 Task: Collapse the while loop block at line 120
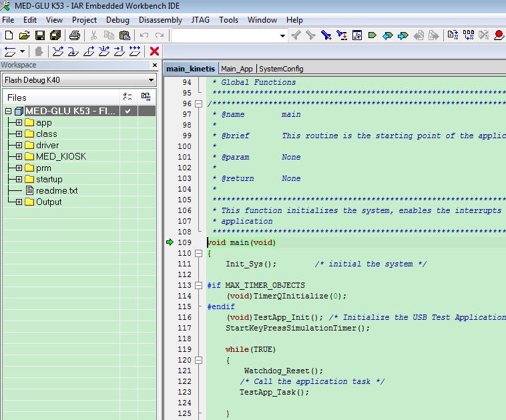pos(199,360)
